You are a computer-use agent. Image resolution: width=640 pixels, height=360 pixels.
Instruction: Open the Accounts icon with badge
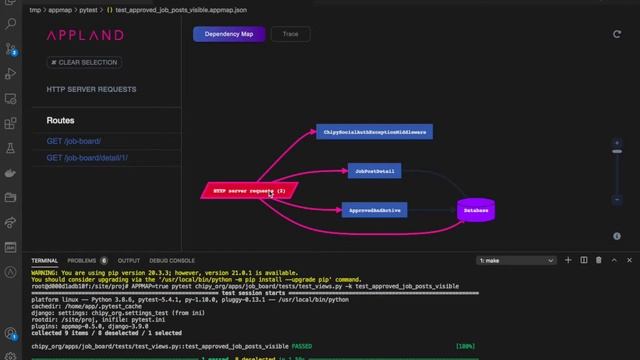click(11, 333)
